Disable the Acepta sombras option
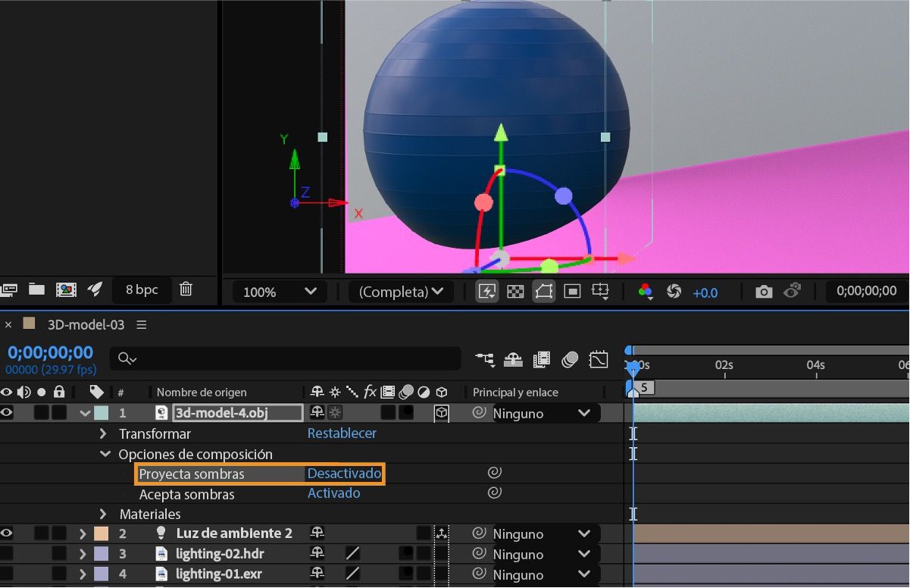910x588 pixels. coord(333,493)
